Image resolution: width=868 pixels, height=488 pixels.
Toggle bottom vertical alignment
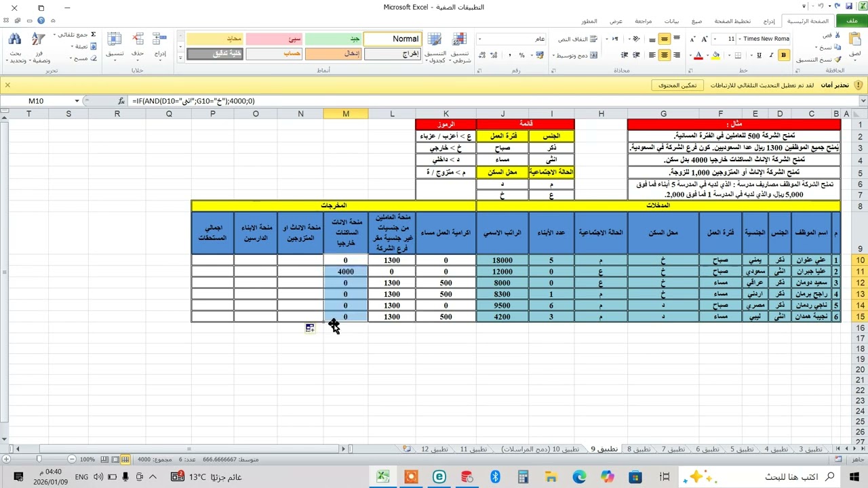pos(652,39)
